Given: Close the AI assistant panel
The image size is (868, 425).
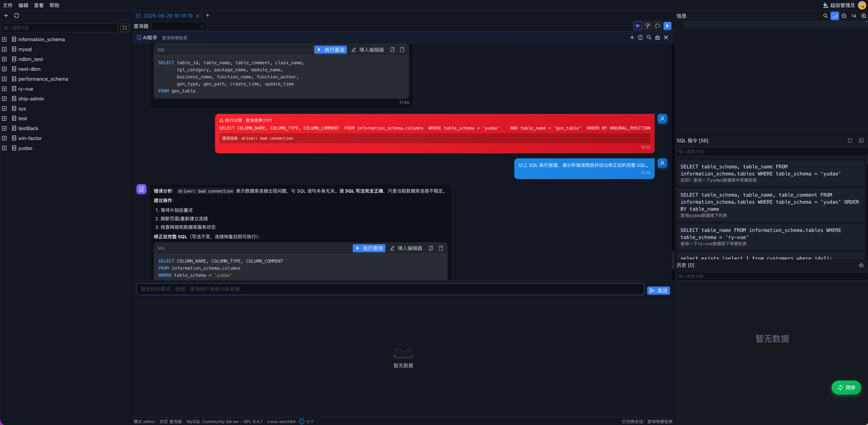Looking at the screenshot, I should tap(666, 37).
